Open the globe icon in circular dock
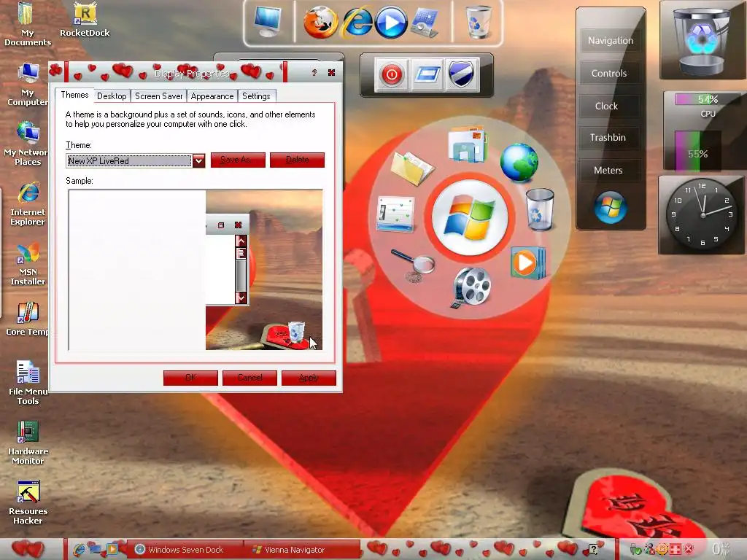The image size is (747, 560). [519, 163]
